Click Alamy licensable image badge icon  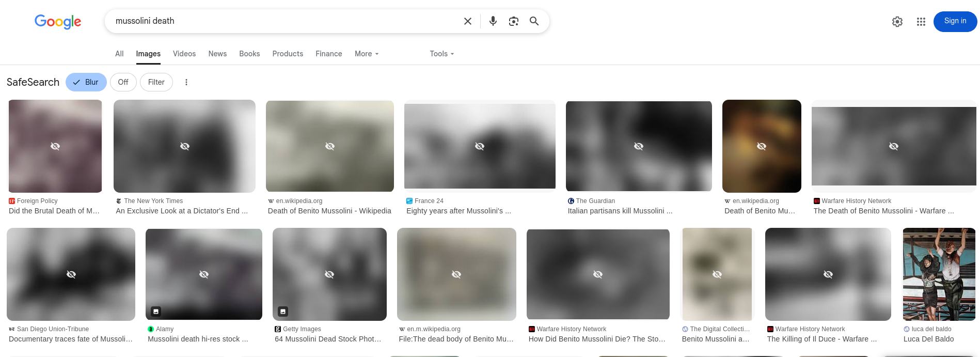point(156,312)
